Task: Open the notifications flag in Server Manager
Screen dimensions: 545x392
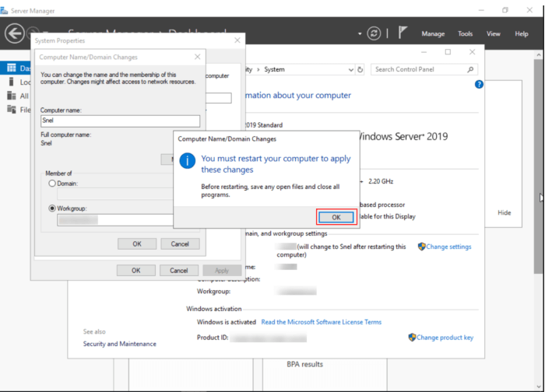Action: click(403, 33)
